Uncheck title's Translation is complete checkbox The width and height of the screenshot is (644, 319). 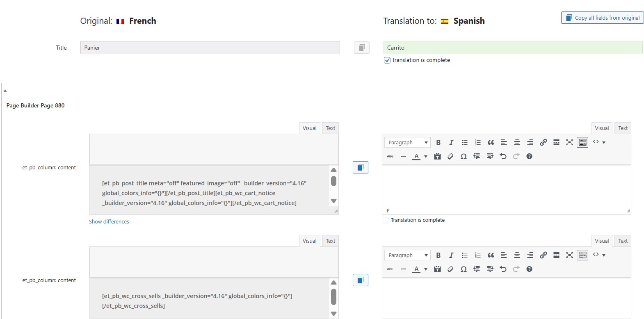pos(387,60)
